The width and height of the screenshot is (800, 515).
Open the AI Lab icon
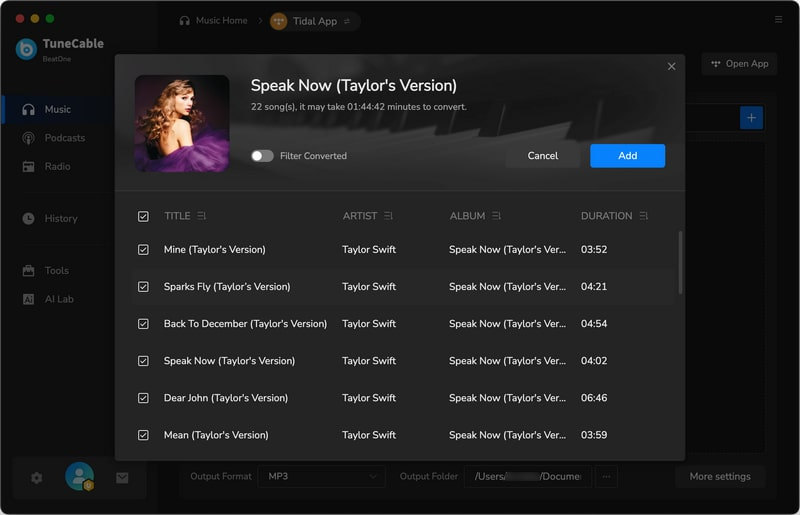point(29,299)
